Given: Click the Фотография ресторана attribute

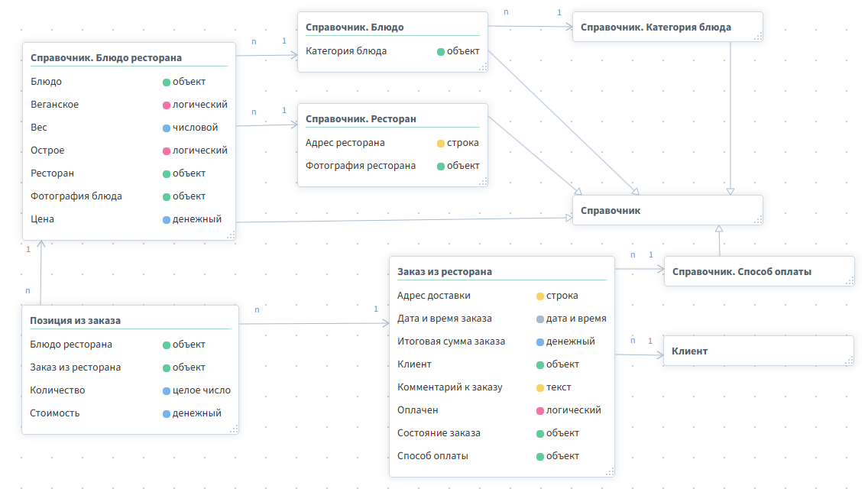Looking at the screenshot, I should click(361, 166).
